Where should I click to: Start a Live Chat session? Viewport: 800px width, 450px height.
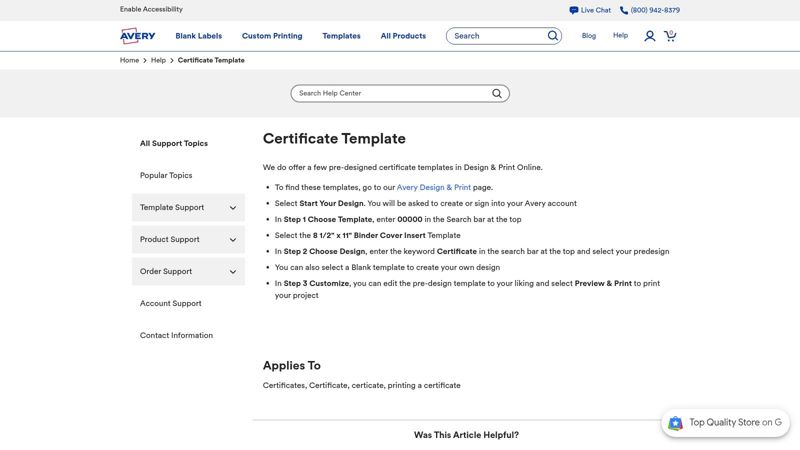(x=590, y=10)
